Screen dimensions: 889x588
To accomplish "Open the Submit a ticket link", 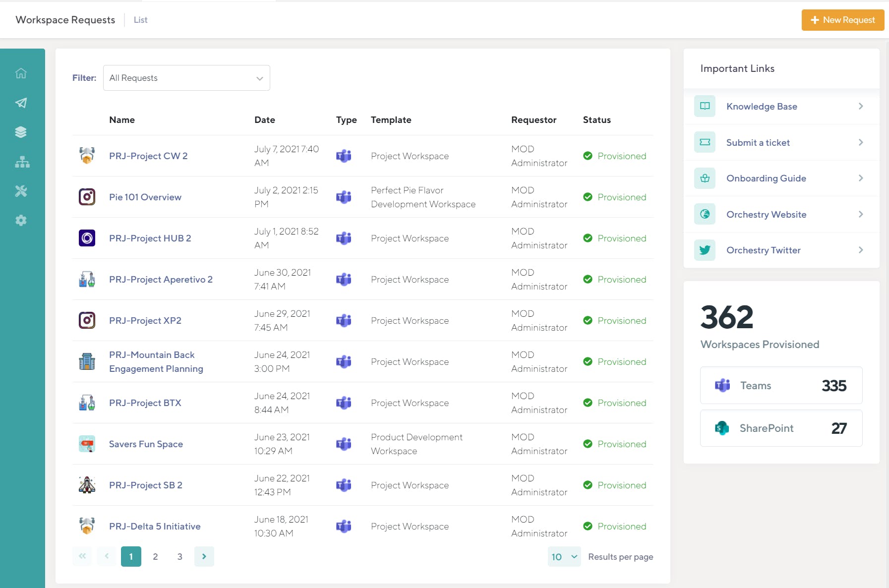I will coord(758,143).
